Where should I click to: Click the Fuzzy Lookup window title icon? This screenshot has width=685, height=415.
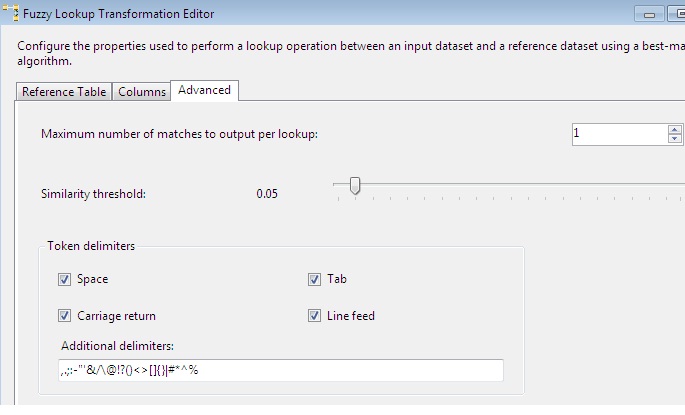[10, 14]
